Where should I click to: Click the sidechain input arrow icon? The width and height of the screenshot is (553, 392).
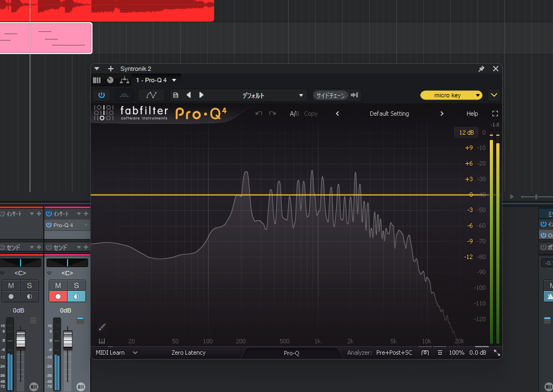tap(355, 95)
